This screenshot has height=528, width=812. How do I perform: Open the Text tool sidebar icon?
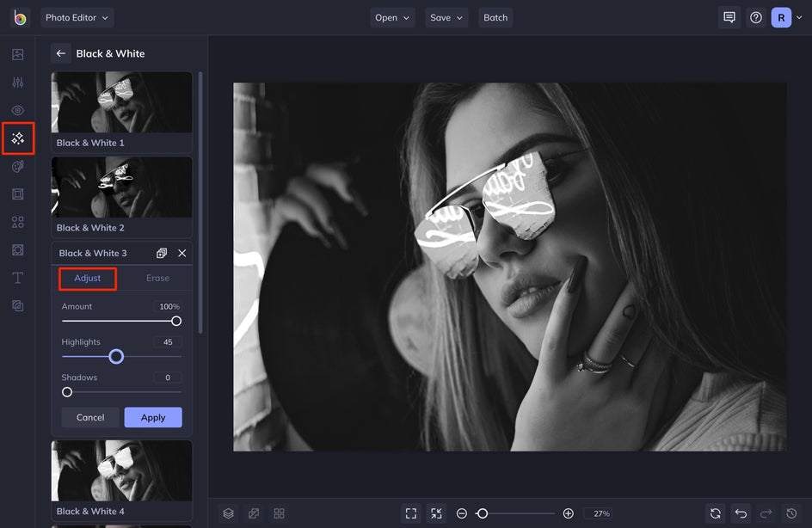pos(17,278)
